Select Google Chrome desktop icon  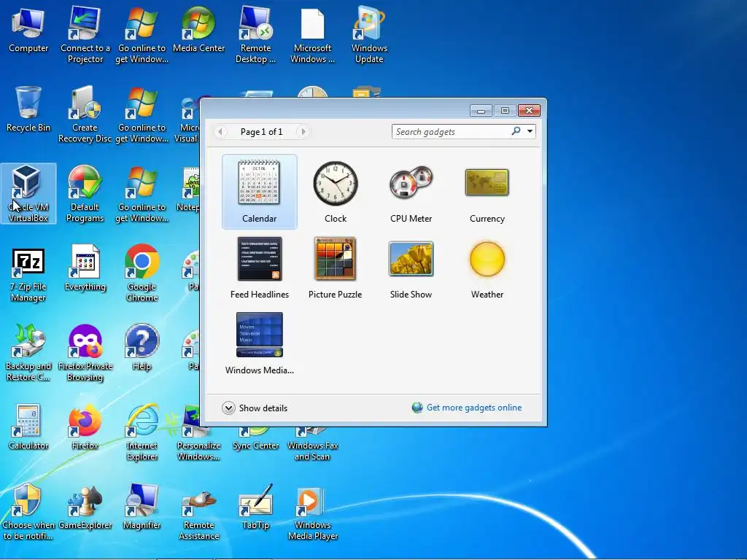point(142,273)
